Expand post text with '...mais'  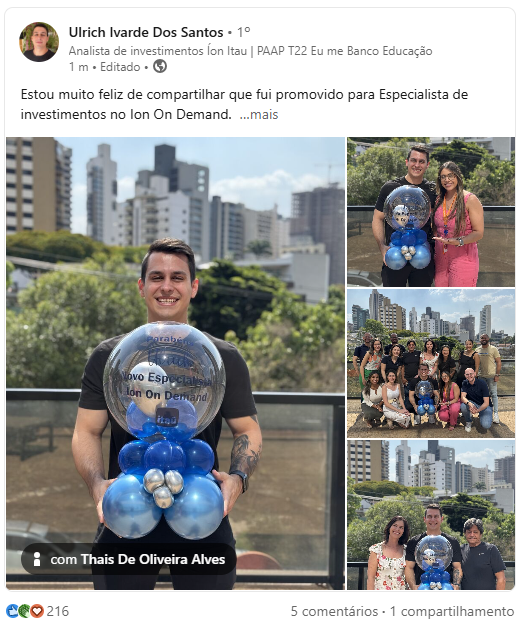point(259,115)
